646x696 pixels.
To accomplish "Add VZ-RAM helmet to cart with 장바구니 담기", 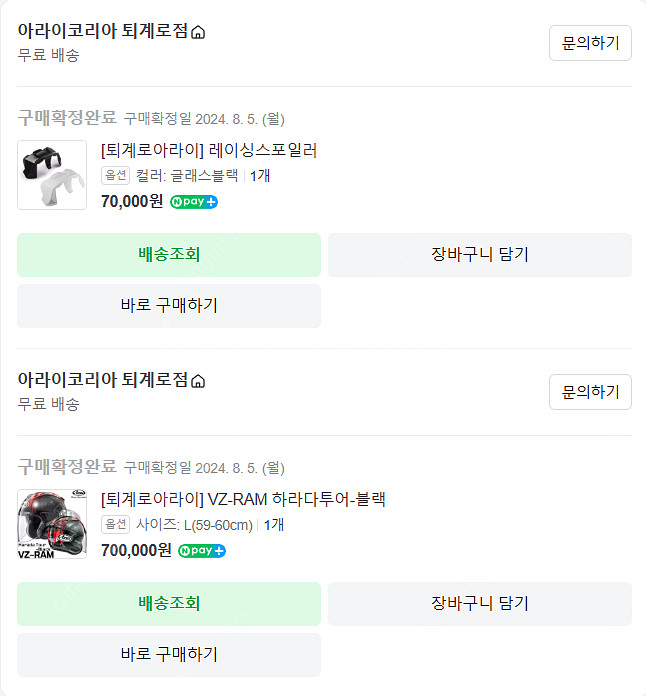I will [480, 603].
